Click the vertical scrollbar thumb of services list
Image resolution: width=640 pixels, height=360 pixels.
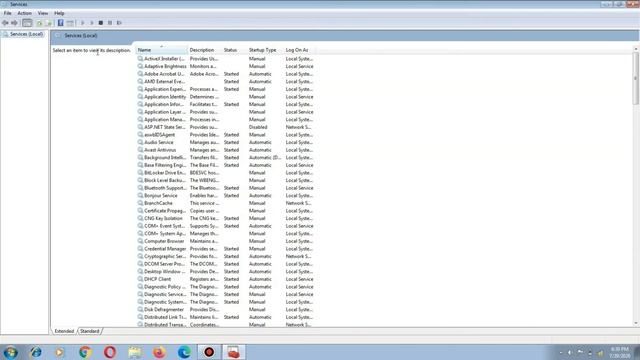tap(636, 78)
